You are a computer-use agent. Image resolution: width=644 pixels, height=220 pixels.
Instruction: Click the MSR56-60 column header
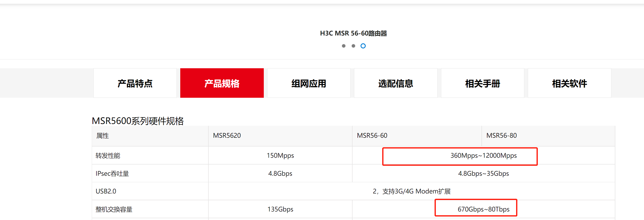372,135
